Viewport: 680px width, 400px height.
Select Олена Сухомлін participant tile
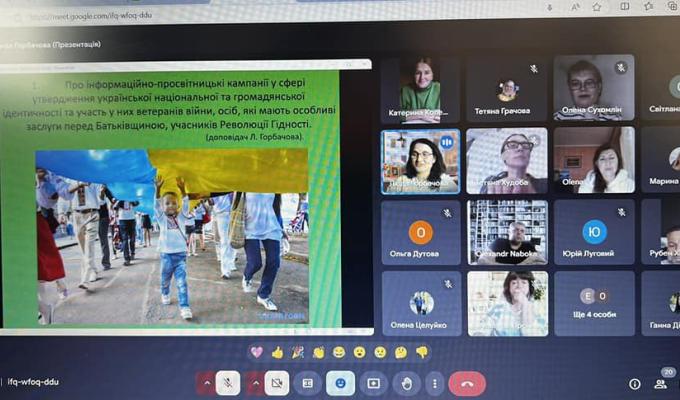[x=594, y=88]
